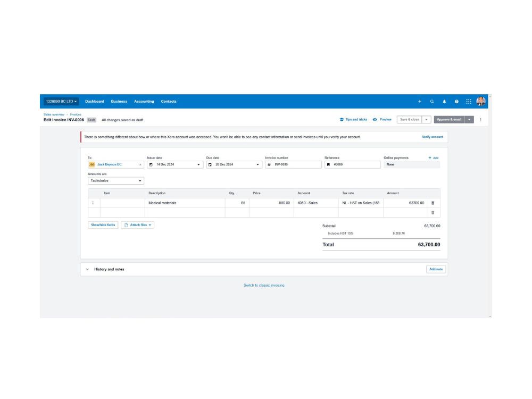Click the Item cell of first row
The height and width of the screenshot is (399, 532).
tap(122, 203)
